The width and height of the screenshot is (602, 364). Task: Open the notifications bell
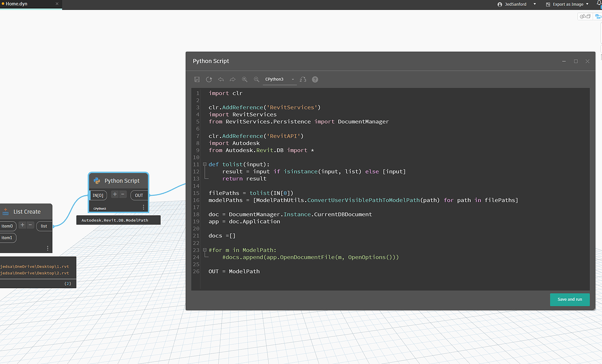click(x=598, y=4)
